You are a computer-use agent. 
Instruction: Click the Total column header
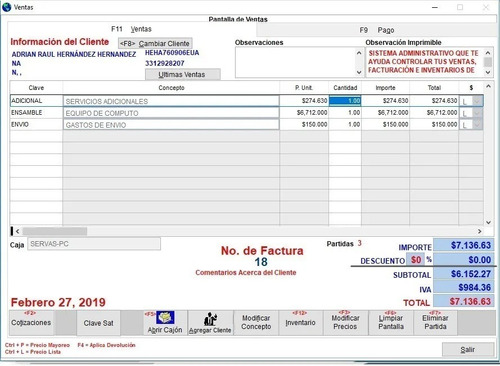point(434,88)
